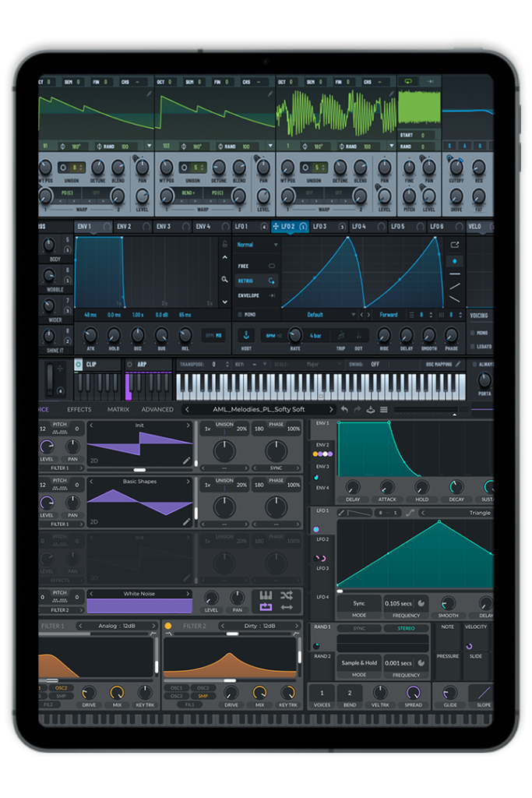Click pencil icon on Init wavetable

coord(186,461)
